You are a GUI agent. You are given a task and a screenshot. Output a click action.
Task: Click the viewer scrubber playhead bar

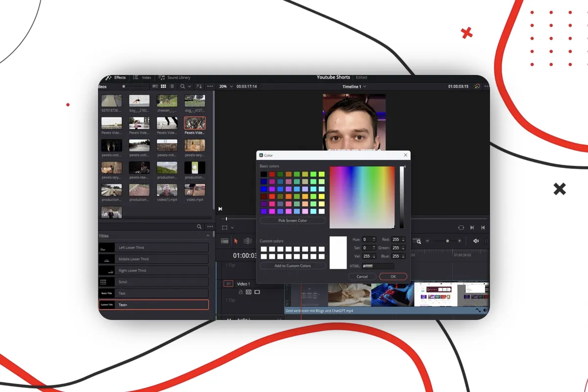226,219
